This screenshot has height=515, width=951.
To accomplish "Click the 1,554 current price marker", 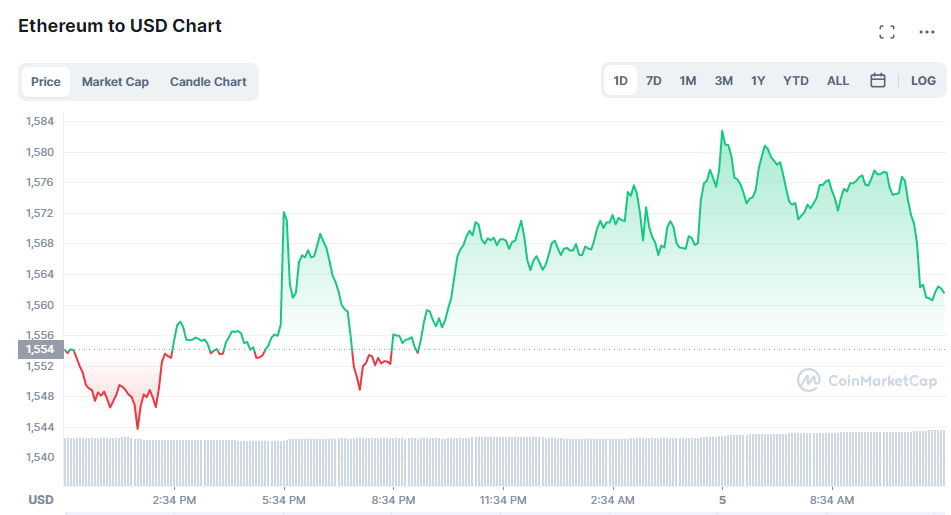I will tap(41, 349).
